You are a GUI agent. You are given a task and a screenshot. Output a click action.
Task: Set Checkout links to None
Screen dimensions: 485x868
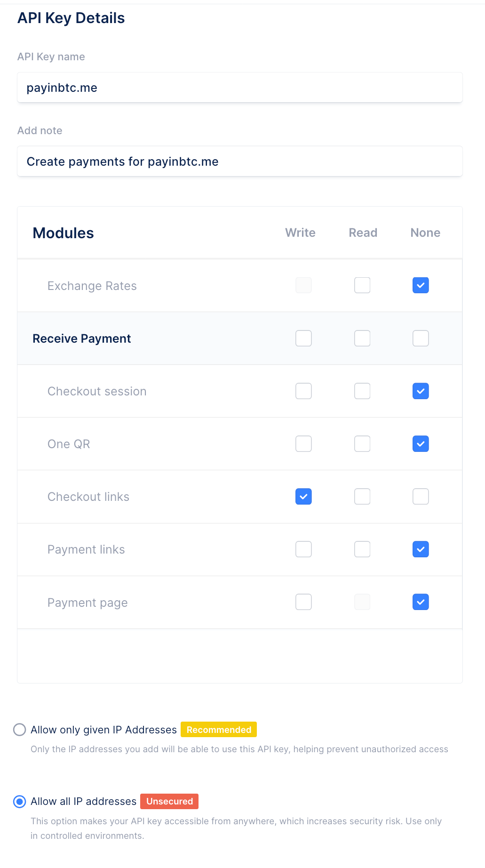(421, 497)
